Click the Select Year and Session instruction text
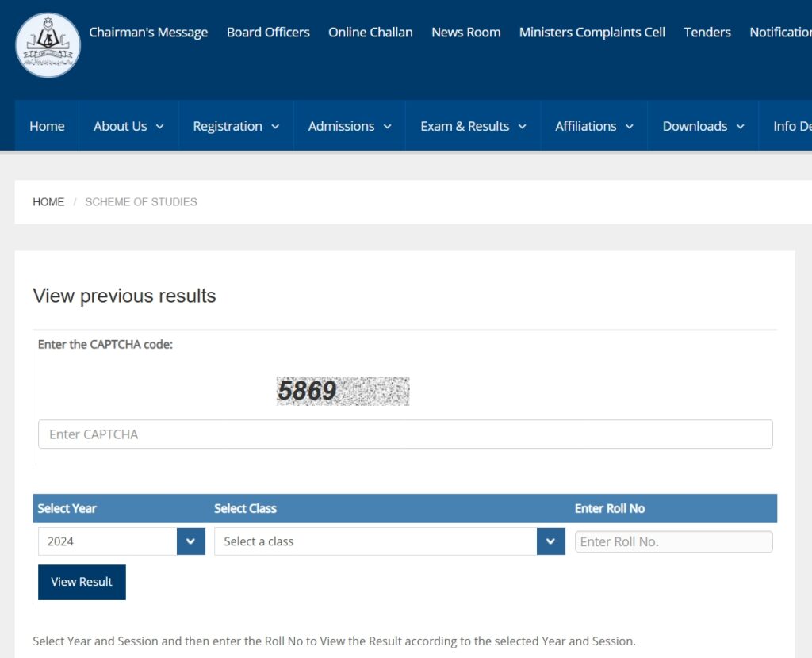 334,641
